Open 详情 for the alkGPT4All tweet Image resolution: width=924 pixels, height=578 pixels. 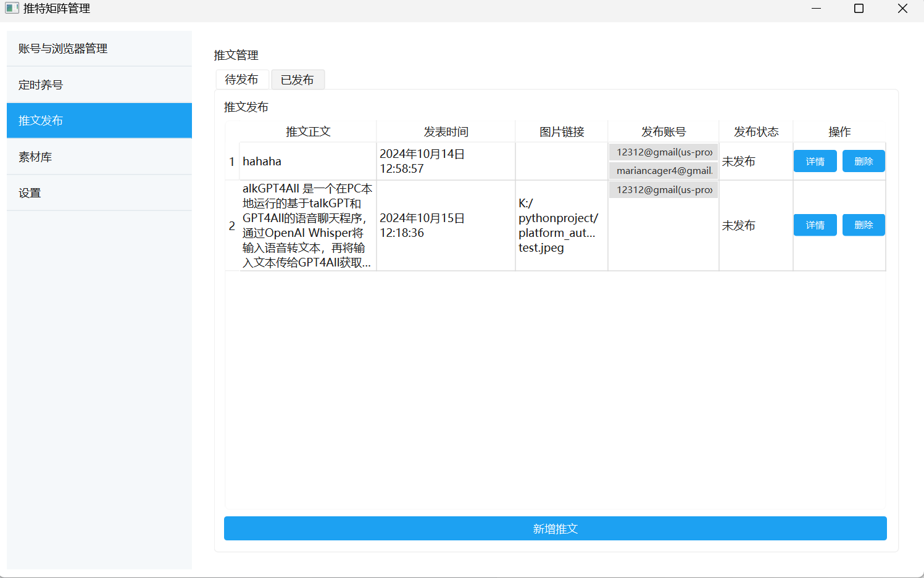(x=815, y=225)
